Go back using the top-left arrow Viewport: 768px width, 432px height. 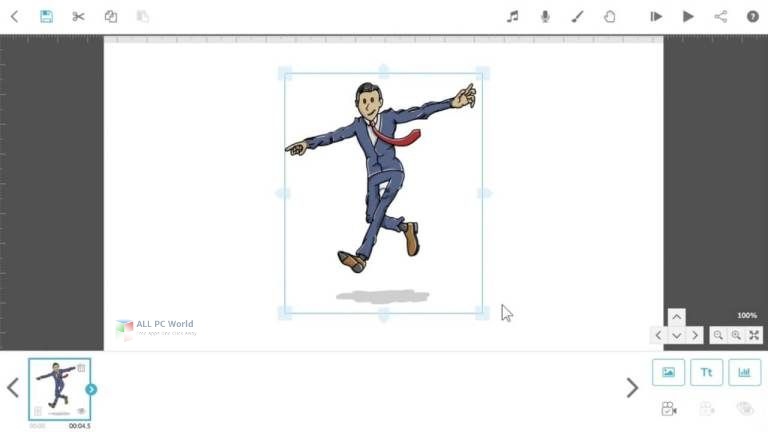pyautogui.click(x=14, y=17)
